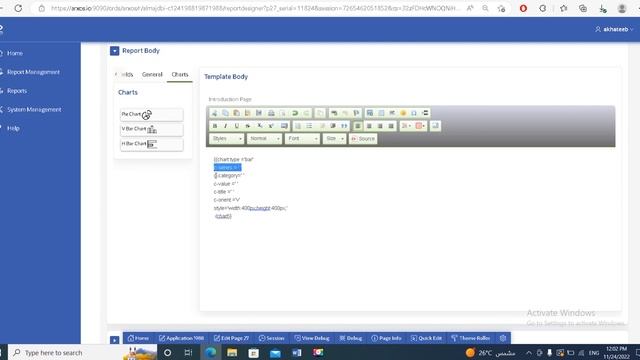The width and height of the screenshot is (640, 360).
Task: Open the akhateeb user menu
Action: (x=614, y=29)
